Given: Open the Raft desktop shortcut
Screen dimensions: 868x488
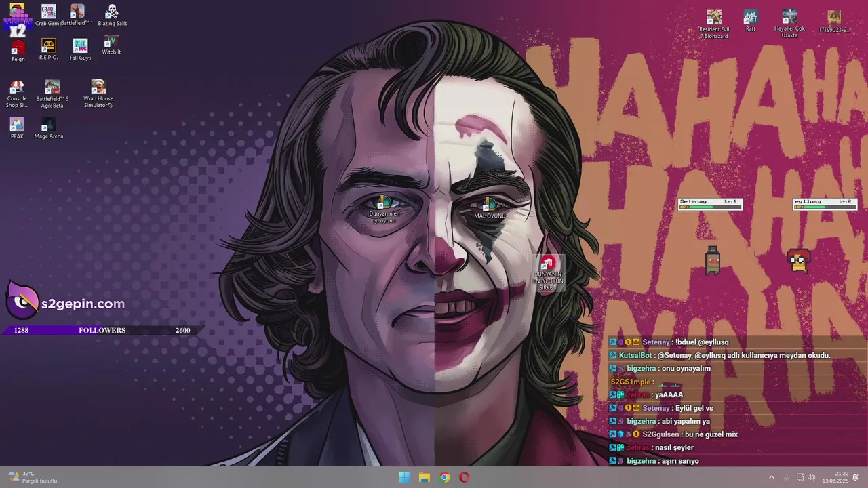Looking at the screenshot, I should coord(751,21).
